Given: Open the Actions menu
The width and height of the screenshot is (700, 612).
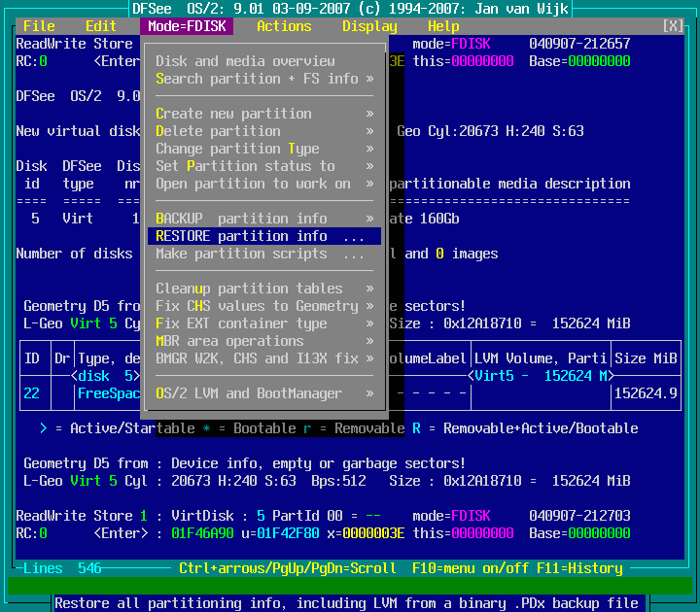Looking at the screenshot, I should [284, 26].
